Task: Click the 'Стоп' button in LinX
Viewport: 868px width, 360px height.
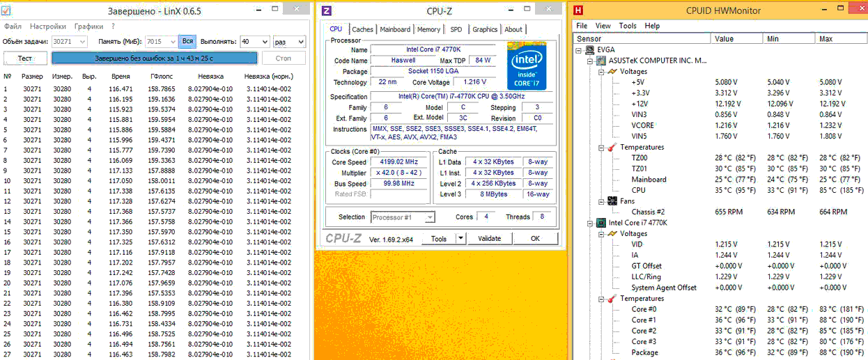Action: pos(284,58)
